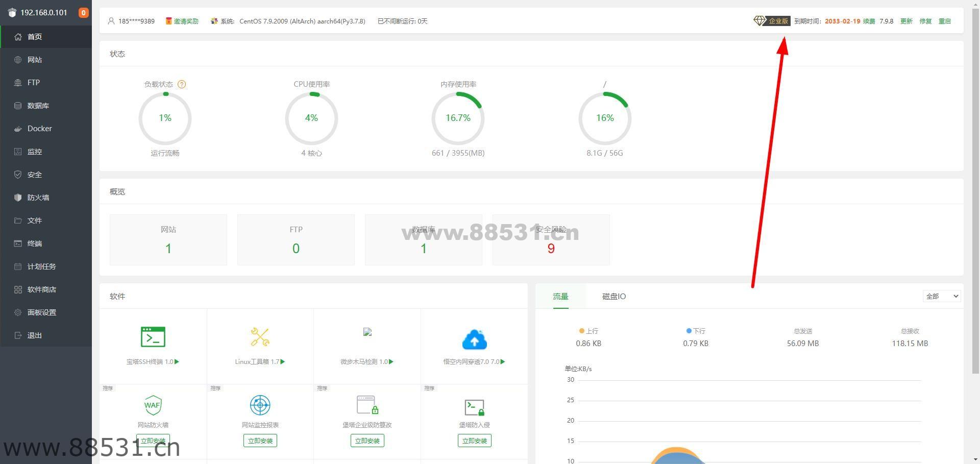Screen dimensions: 980x464
Task: Click the 悟空内网穿透 cloud icon
Action: [x=475, y=339]
